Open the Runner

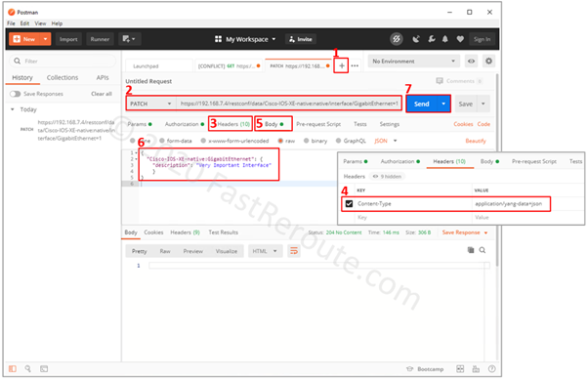tap(100, 39)
